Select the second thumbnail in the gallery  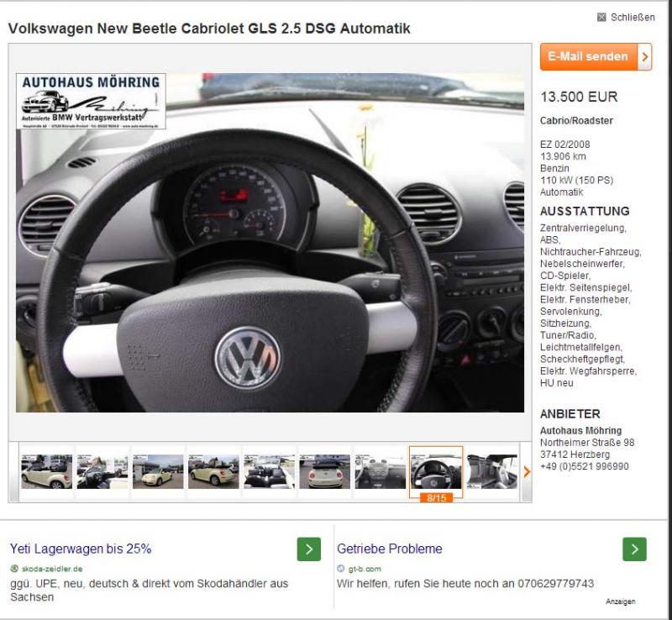pos(102,471)
